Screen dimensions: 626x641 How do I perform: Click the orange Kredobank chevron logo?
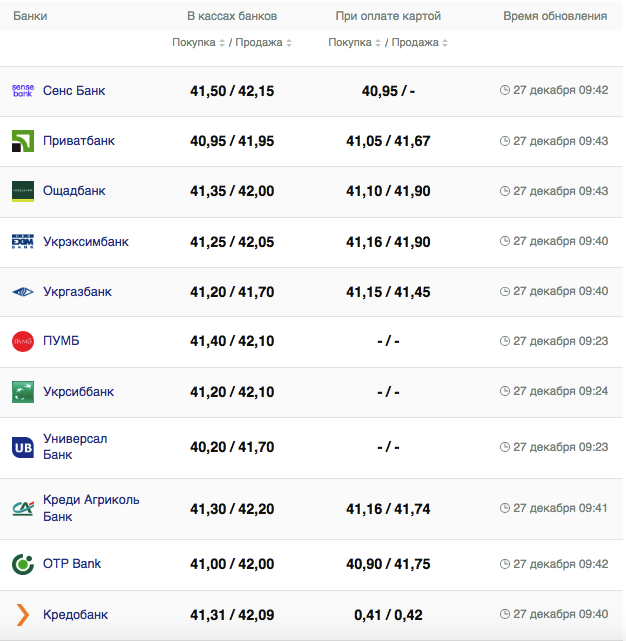click(23, 615)
